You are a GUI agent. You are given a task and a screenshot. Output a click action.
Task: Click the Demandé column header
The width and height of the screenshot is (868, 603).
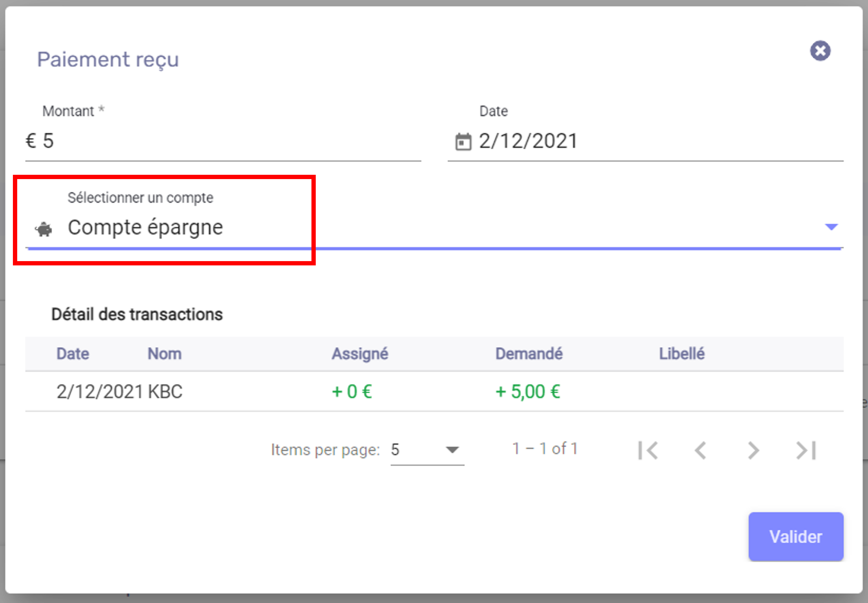click(x=529, y=354)
